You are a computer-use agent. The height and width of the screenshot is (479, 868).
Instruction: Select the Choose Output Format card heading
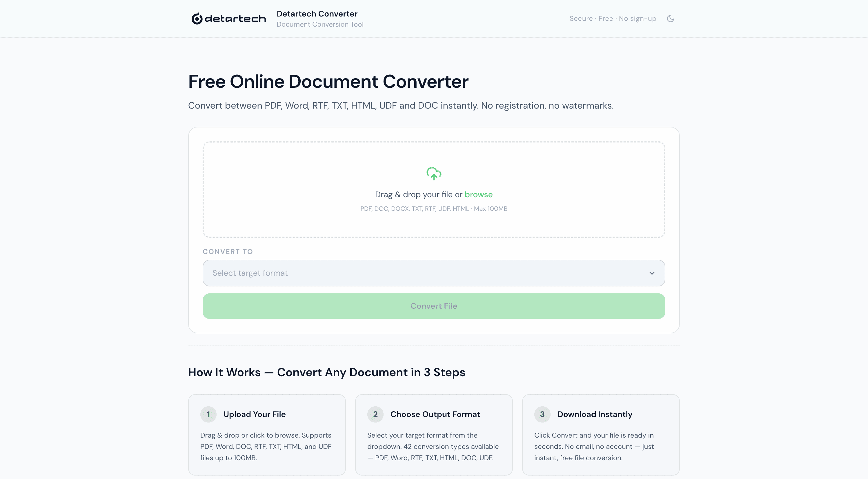click(435, 414)
